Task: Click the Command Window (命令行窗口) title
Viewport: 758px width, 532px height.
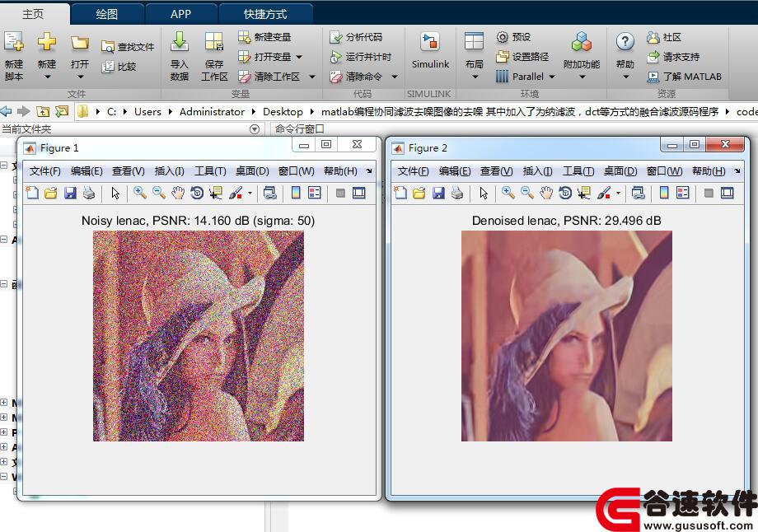Action: coord(299,129)
